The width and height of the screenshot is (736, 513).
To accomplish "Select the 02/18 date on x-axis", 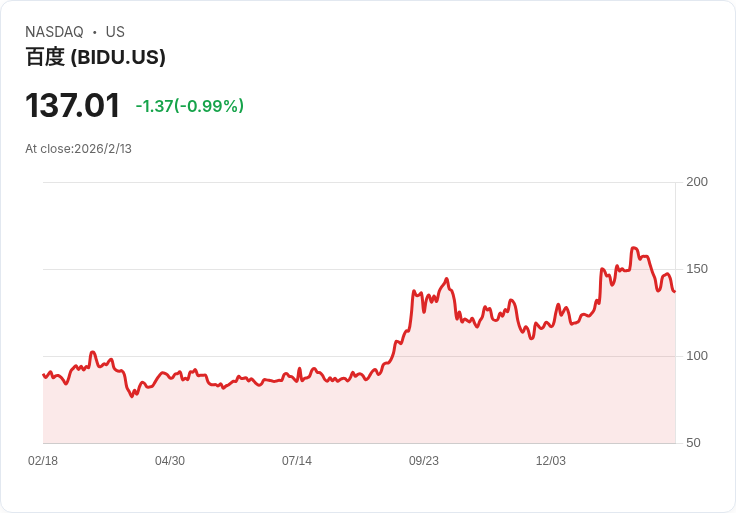I will coord(43,461).
